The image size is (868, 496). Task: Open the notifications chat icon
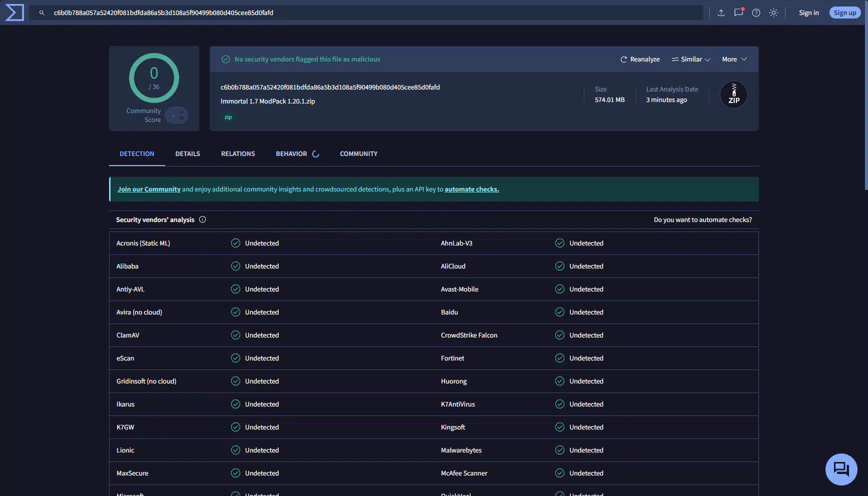pos(739,12)
